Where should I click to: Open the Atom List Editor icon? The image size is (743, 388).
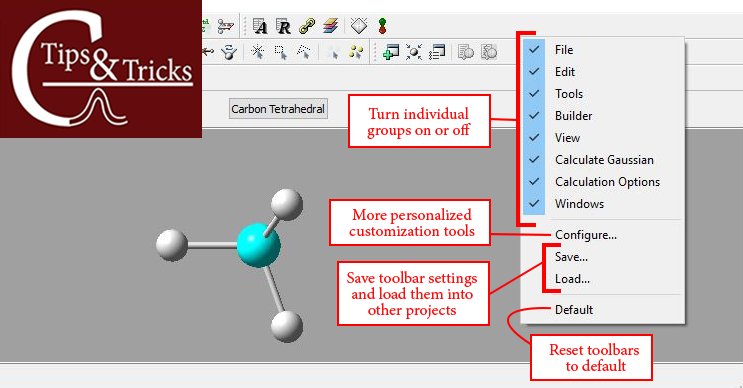coord(260,26)
